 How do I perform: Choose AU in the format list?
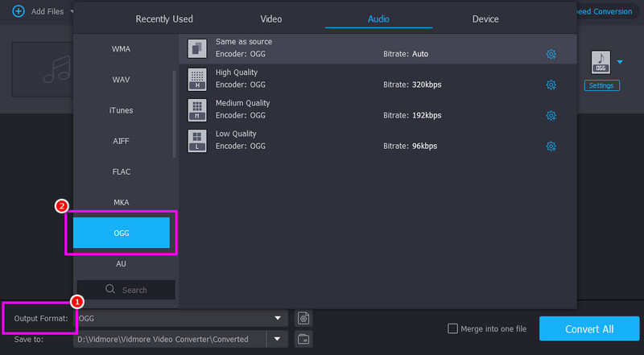coord(122,264)
